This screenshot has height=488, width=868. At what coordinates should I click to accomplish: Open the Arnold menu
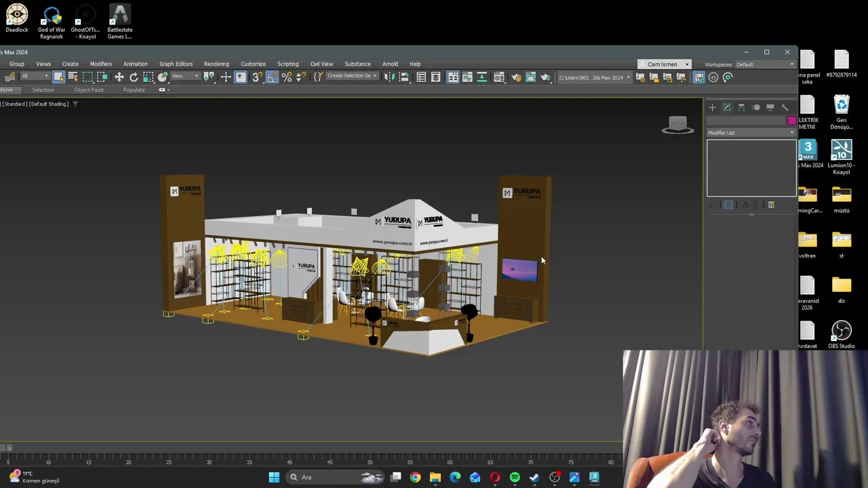click(x=390, y=64)
